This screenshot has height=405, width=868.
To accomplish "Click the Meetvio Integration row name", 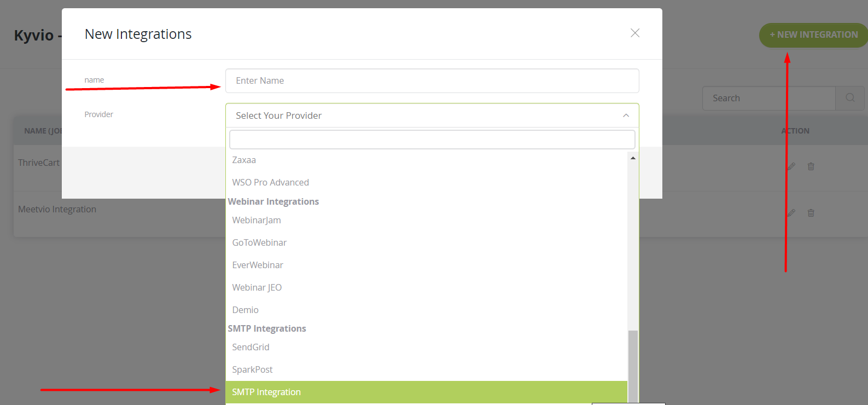I will coord(57,209).
